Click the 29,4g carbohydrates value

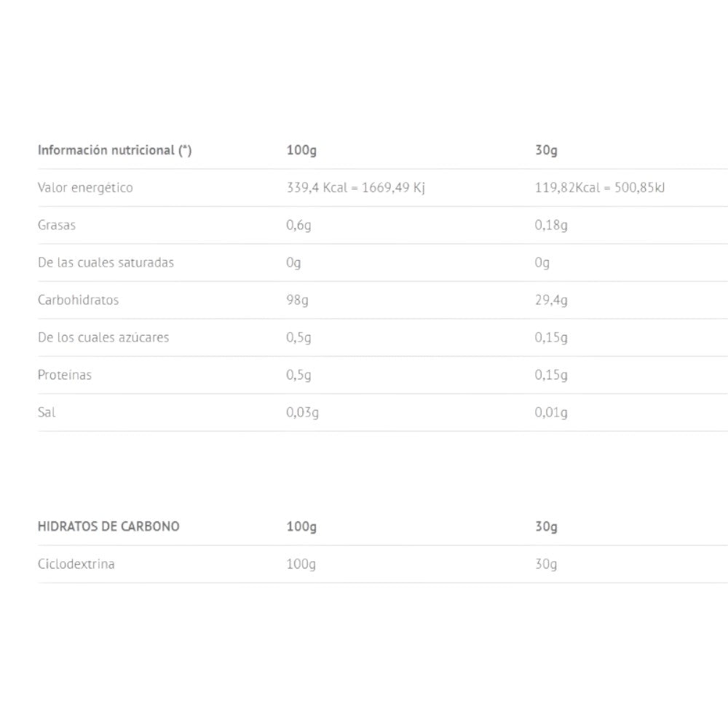551,301
